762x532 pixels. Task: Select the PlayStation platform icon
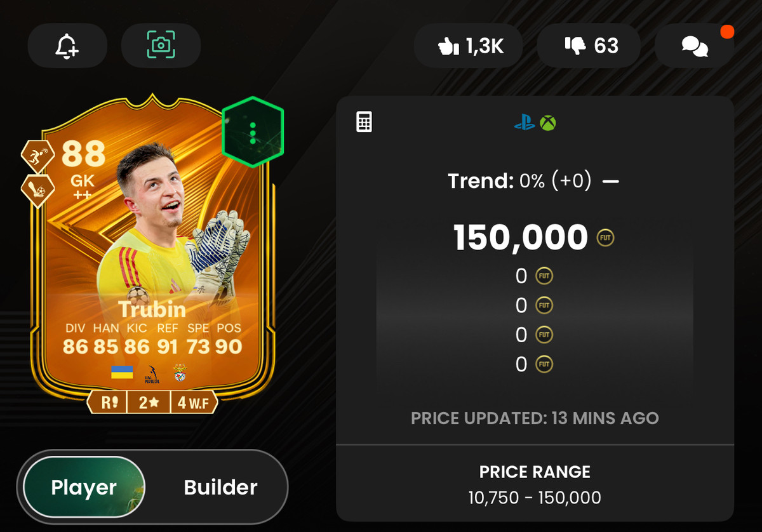525,123
